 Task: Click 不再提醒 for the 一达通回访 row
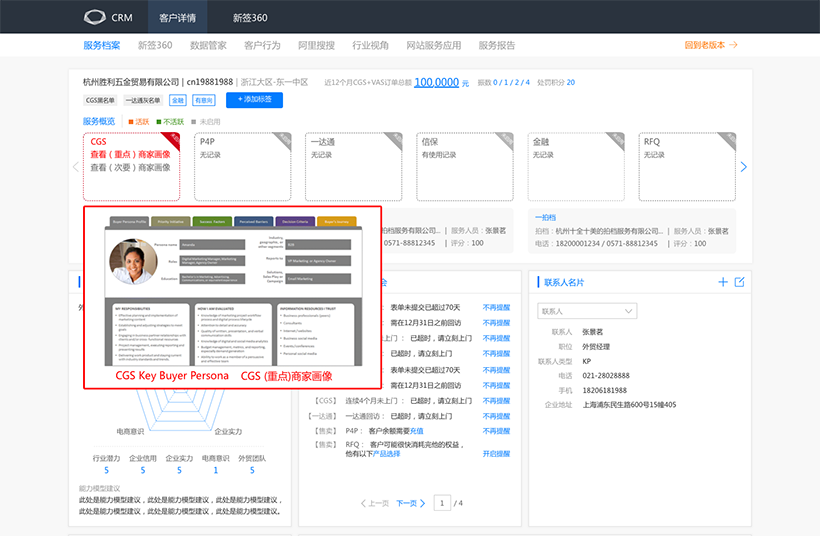[496, 416]
